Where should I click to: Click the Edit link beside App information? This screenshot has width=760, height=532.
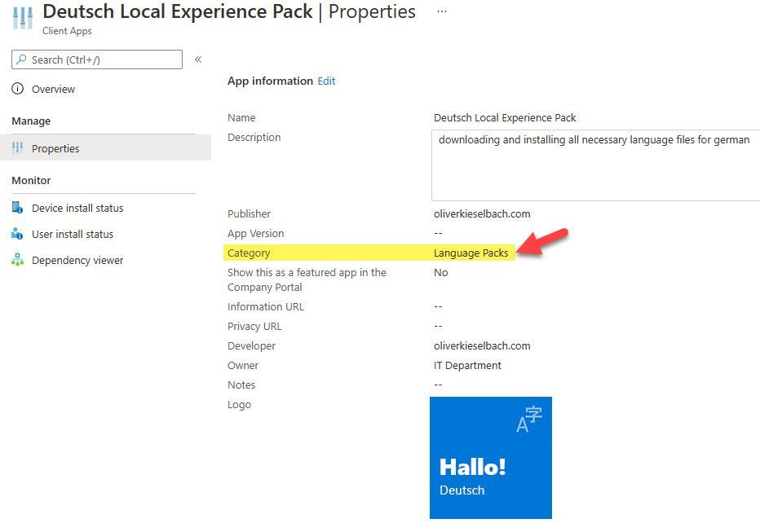point(326,81)
